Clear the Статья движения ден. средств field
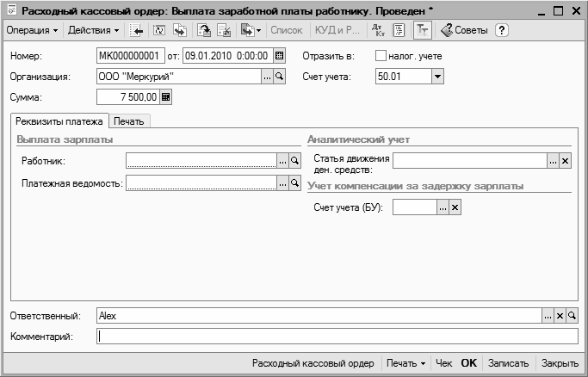The image size is (588, 377). click(x=566, y=160)
